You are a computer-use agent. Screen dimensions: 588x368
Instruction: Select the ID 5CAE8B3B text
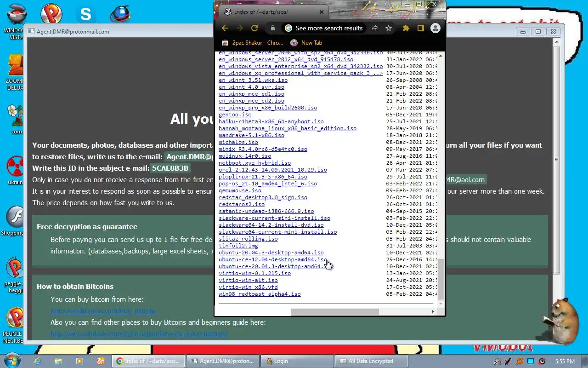coord(170,168)
